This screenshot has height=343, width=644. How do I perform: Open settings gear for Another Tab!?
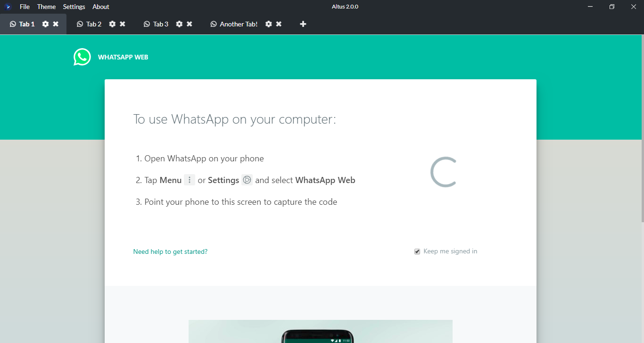point(268,24)
